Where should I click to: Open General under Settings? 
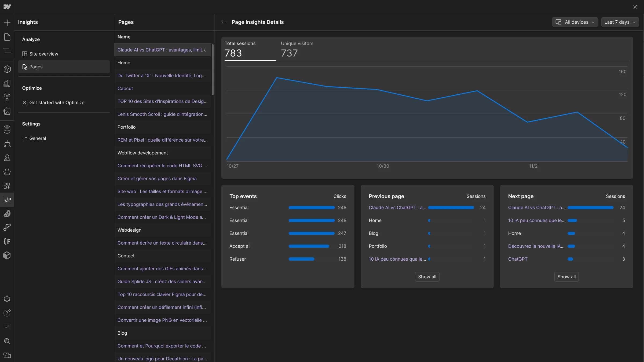click(64, 138)
